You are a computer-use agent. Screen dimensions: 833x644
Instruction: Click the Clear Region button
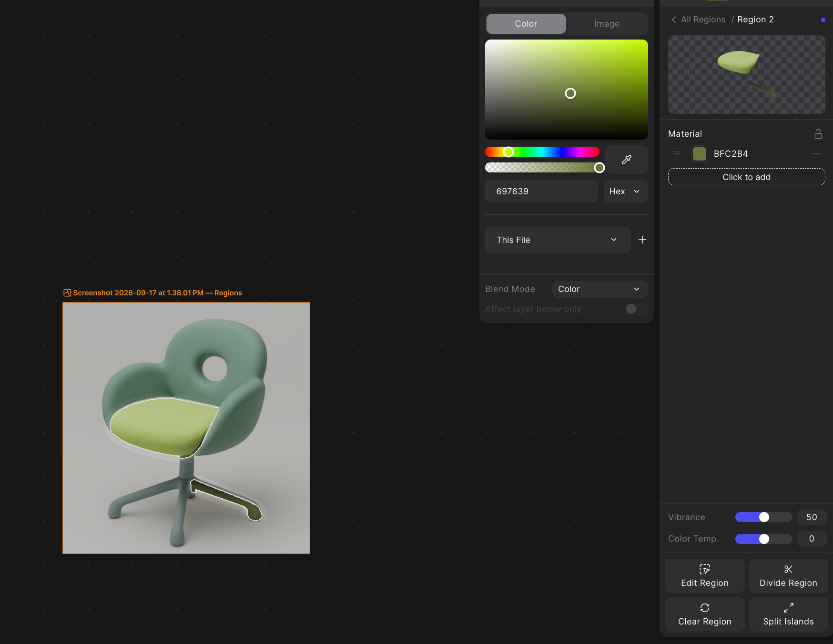704,614
